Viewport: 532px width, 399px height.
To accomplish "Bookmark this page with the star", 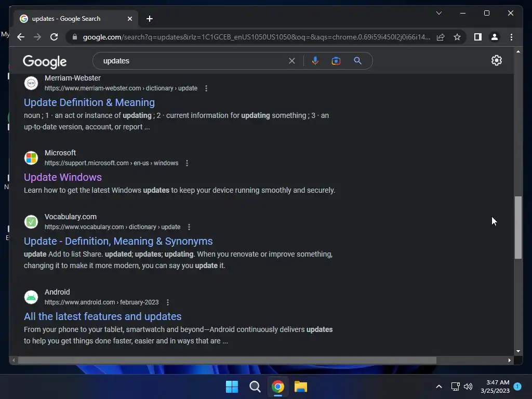I will 457,37.
